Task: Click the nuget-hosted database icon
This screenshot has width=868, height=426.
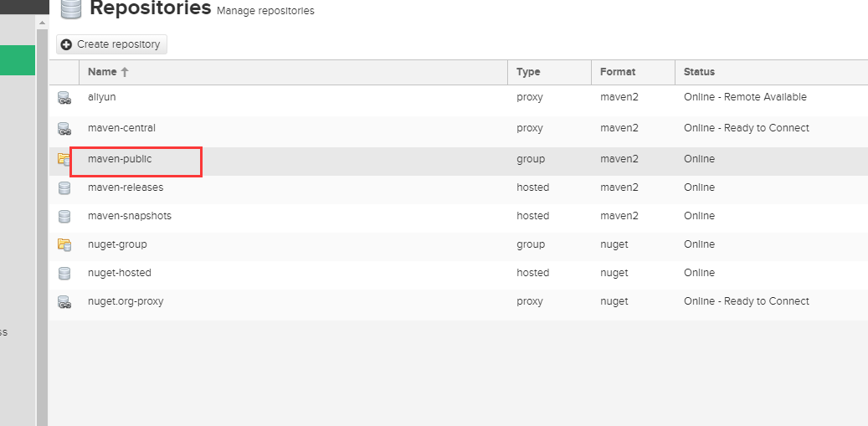Action: click(x=64, y=274)
